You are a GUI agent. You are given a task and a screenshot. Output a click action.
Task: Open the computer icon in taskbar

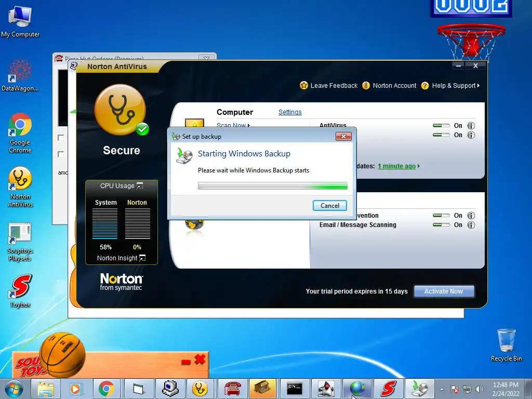170,389
